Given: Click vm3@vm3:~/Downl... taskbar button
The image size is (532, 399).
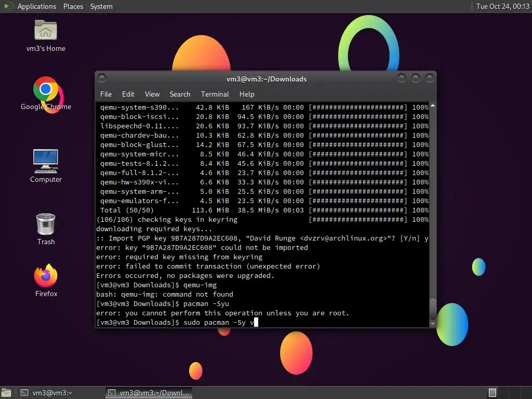Looking at the screenshot, I should point(149,393).
